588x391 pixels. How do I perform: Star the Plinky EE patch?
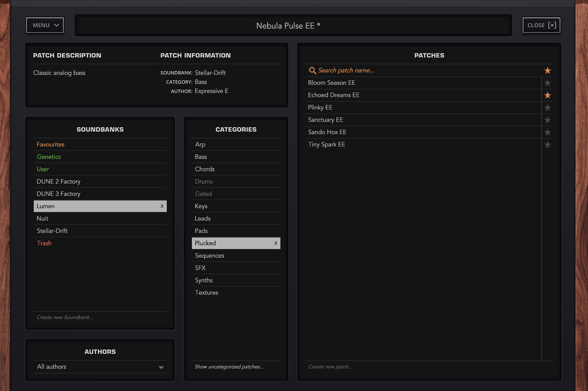547,108
